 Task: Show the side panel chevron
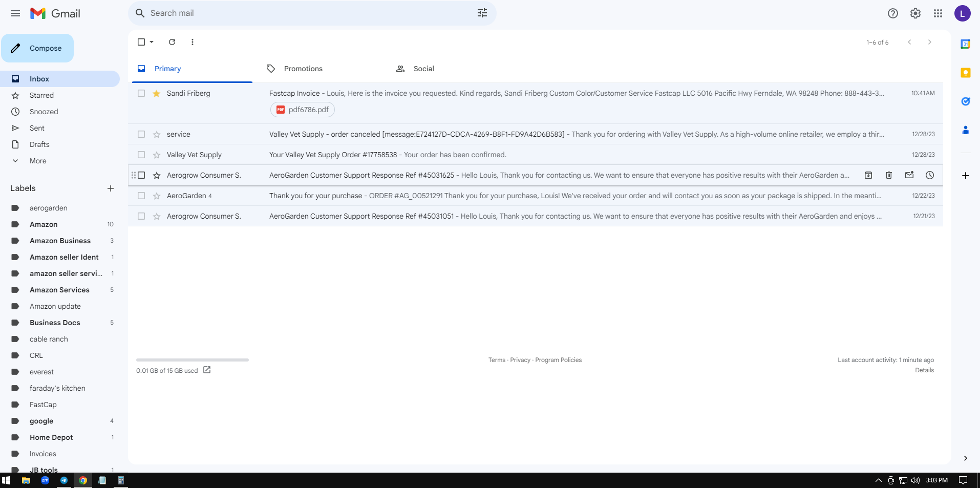[x=966, y=458]
